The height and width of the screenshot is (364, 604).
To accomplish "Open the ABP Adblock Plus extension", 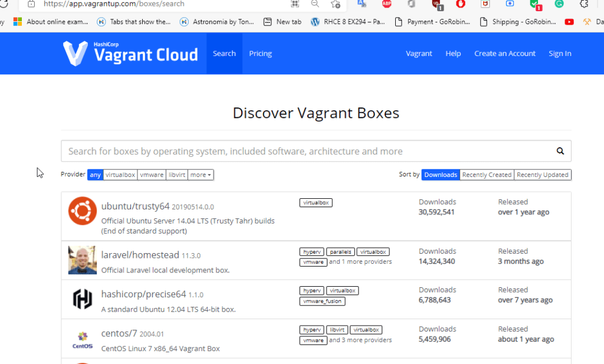I will (387, 4).
